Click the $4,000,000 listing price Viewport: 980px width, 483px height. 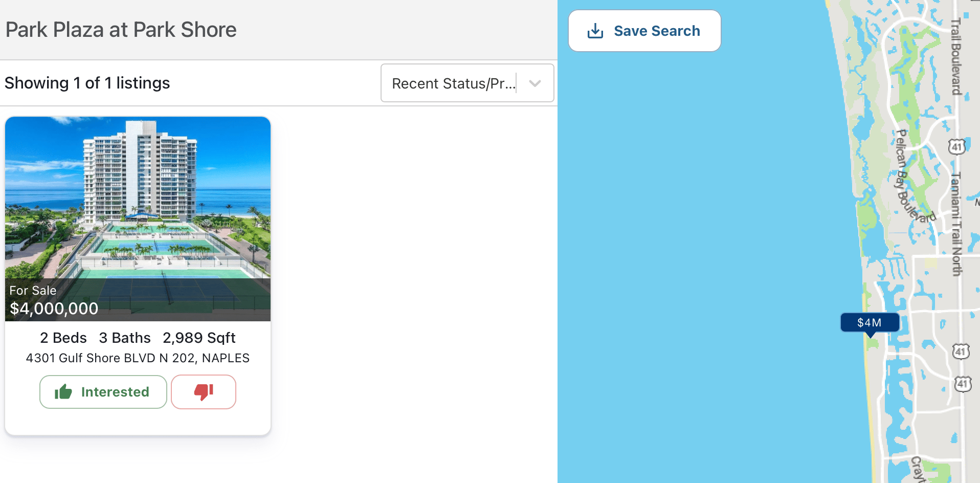point(54,309)
